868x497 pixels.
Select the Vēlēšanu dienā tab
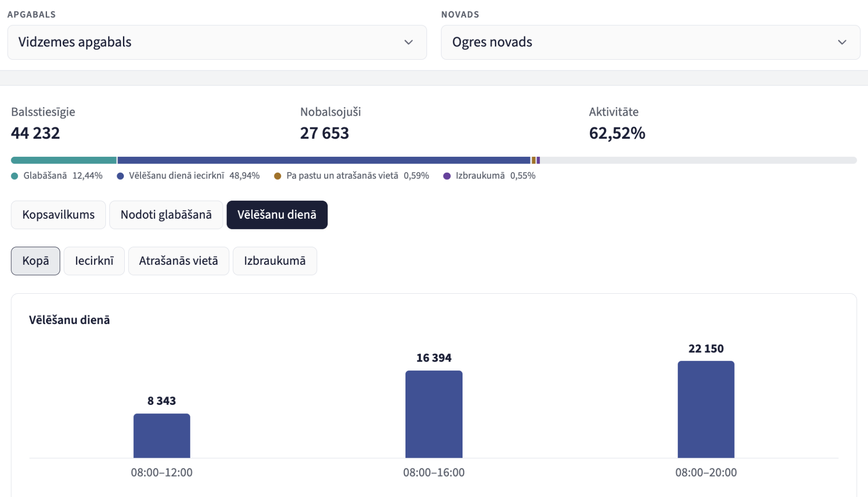pos(277,215)
